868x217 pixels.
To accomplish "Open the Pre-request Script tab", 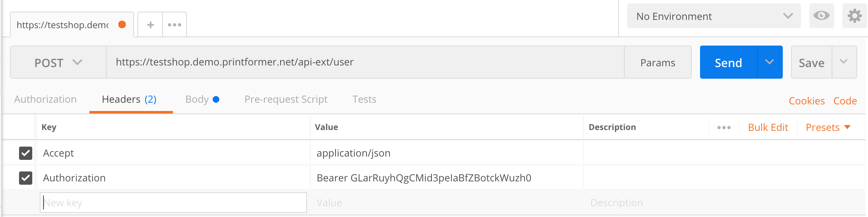I will (286, 99).
